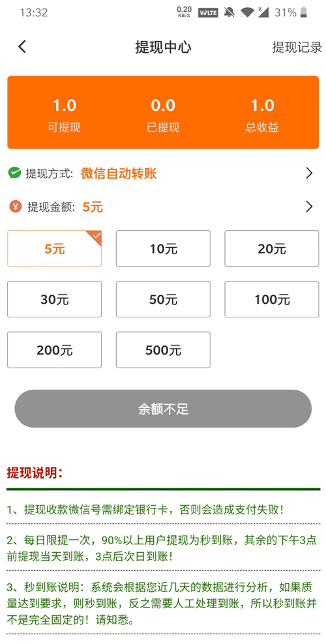Tap the gray 余额不足 button
The image size is (326, 644).
pos(163,409)
